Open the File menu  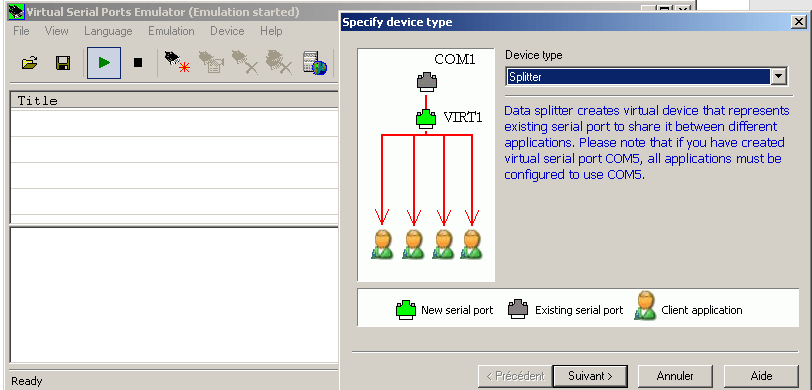21,31
